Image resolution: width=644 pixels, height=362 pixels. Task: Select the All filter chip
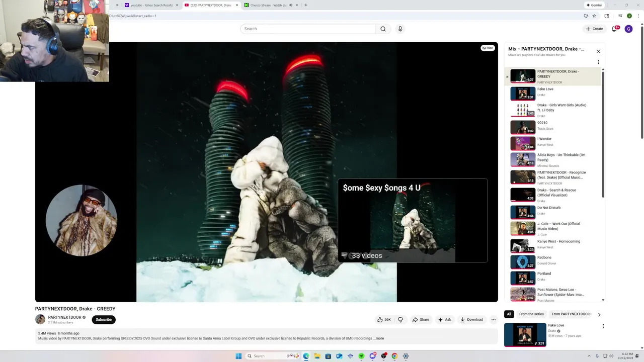509,314
